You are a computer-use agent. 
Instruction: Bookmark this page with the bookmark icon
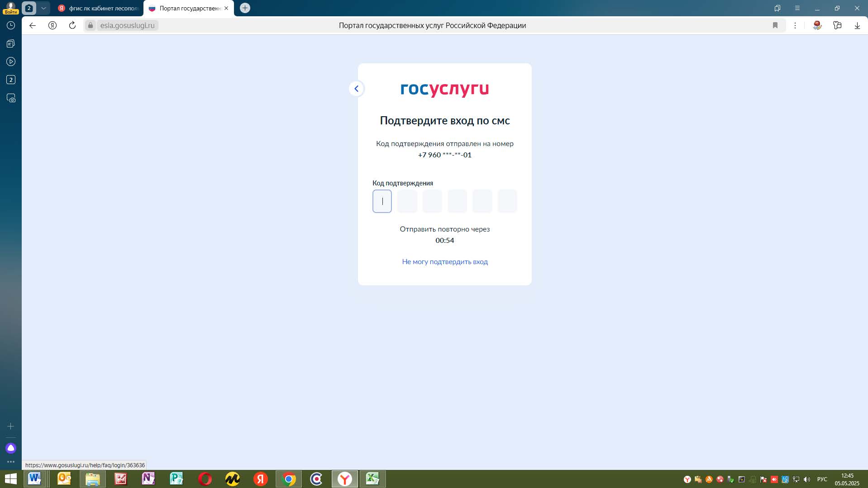click(x=775, y=25)
